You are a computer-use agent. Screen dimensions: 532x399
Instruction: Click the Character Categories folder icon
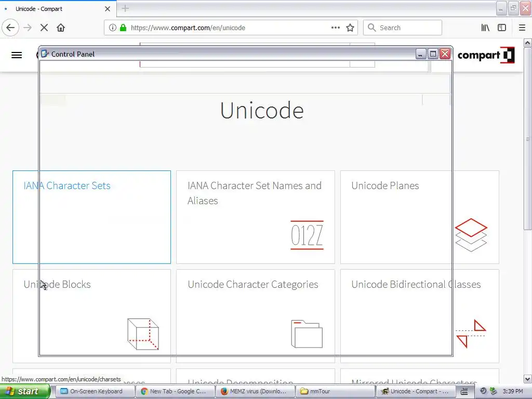coord(307,334)
